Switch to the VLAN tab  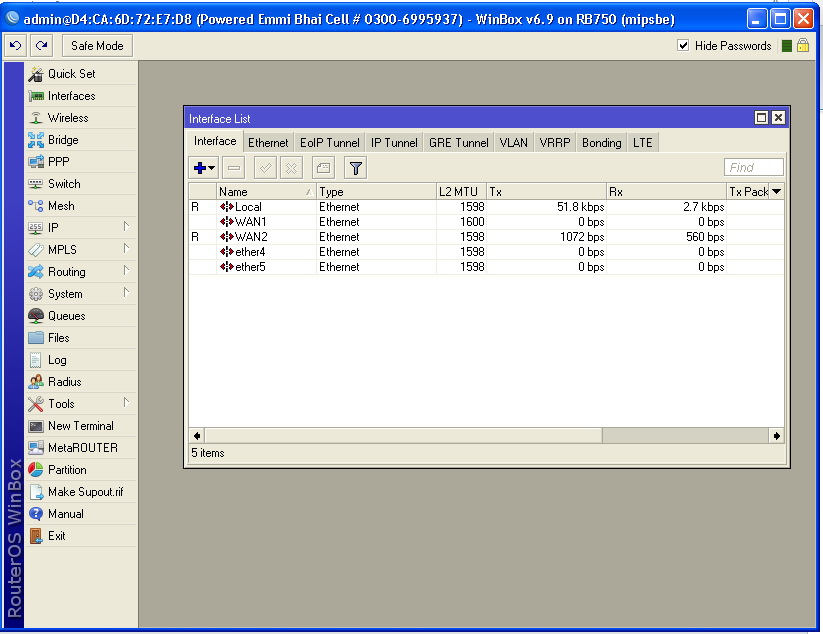[x=513, y=142]
